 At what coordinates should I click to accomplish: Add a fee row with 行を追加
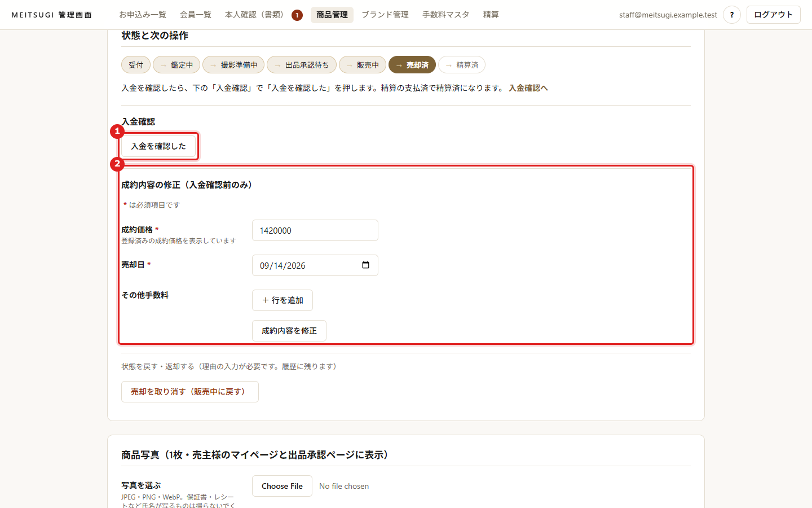point(283,300)
